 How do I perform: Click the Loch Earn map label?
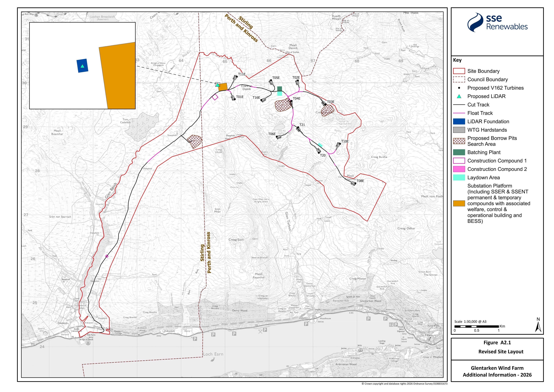213,354
